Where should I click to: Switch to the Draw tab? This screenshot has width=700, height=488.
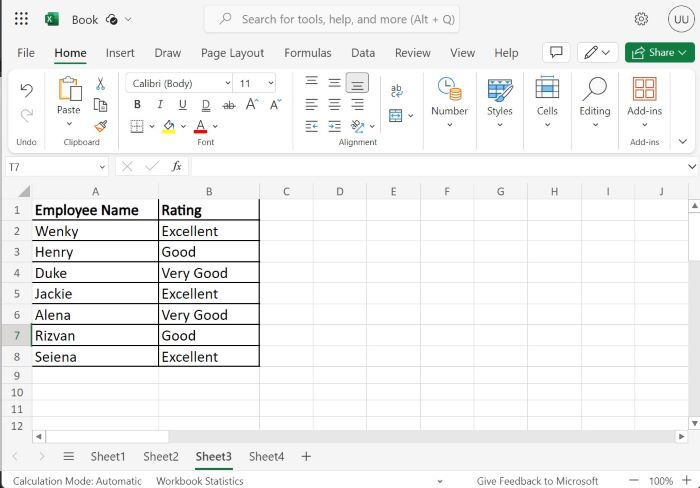[x=167, y=53]
